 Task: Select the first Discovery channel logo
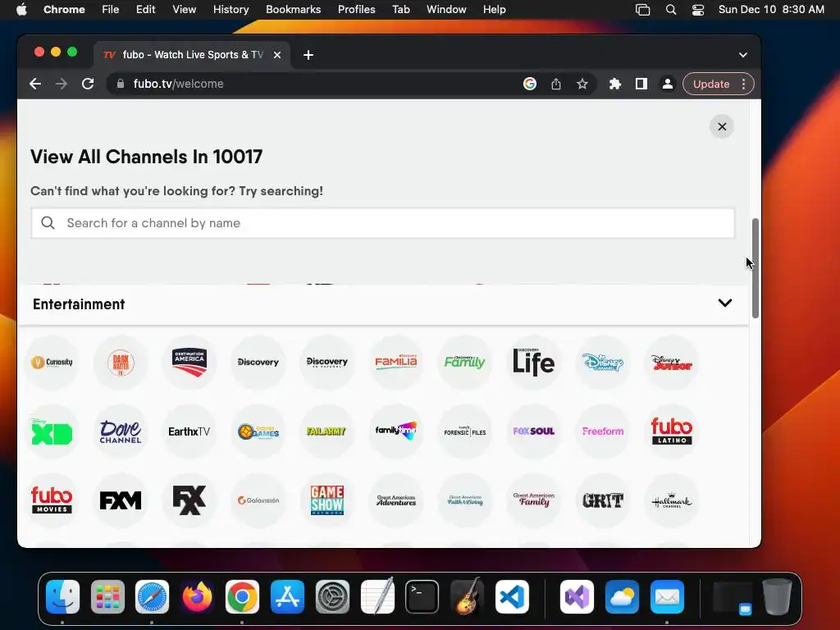[x=258, y=363]
